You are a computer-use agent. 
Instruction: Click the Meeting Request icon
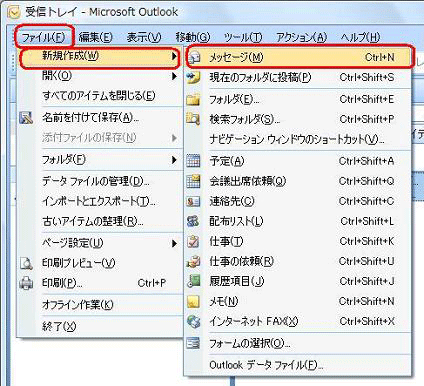193,181
